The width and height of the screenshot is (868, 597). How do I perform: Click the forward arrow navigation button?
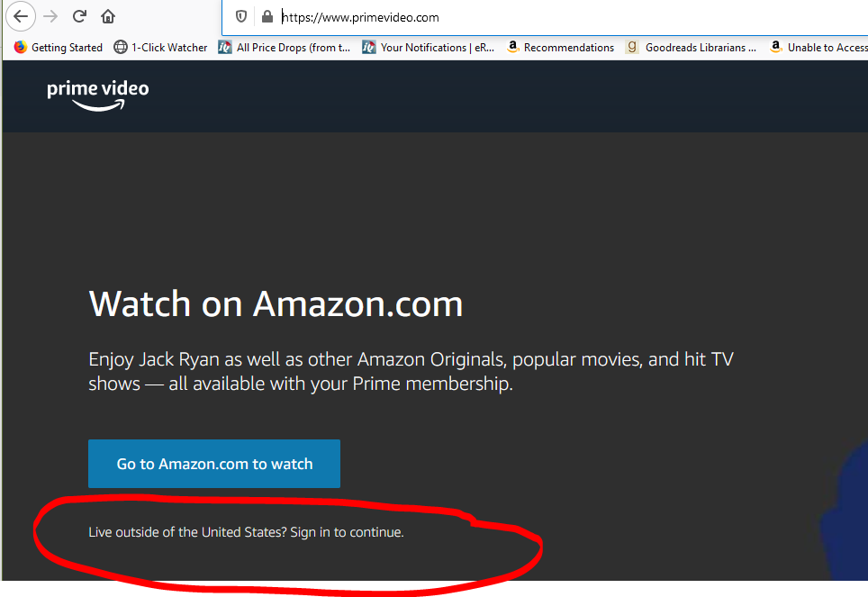click(x=50, y=16)
